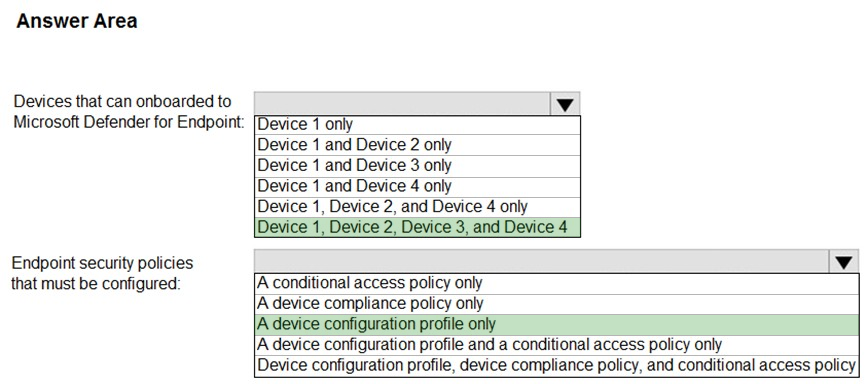
Task: Select configuration profile and conditional access policy option
Action: tap(557, 345)
